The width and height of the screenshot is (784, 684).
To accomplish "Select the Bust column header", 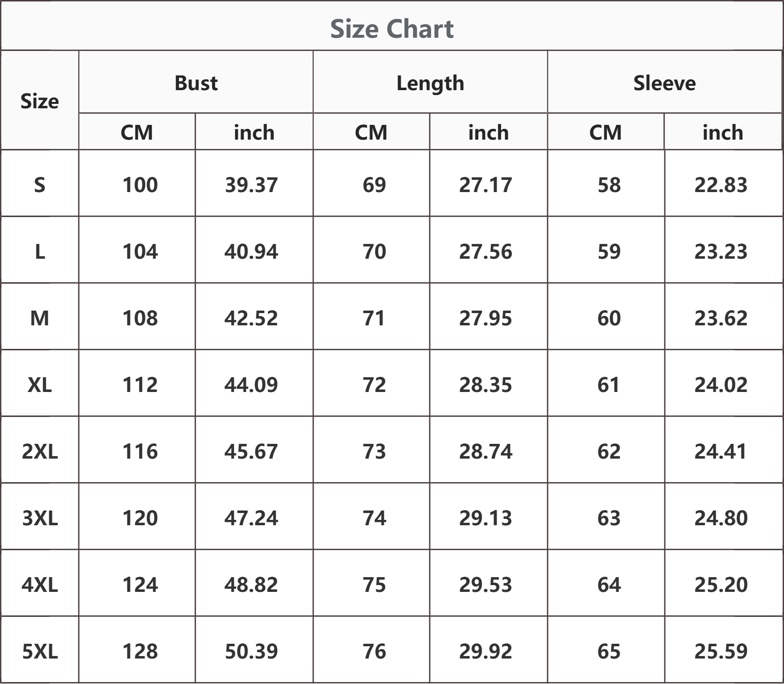I will coord(196,83).
